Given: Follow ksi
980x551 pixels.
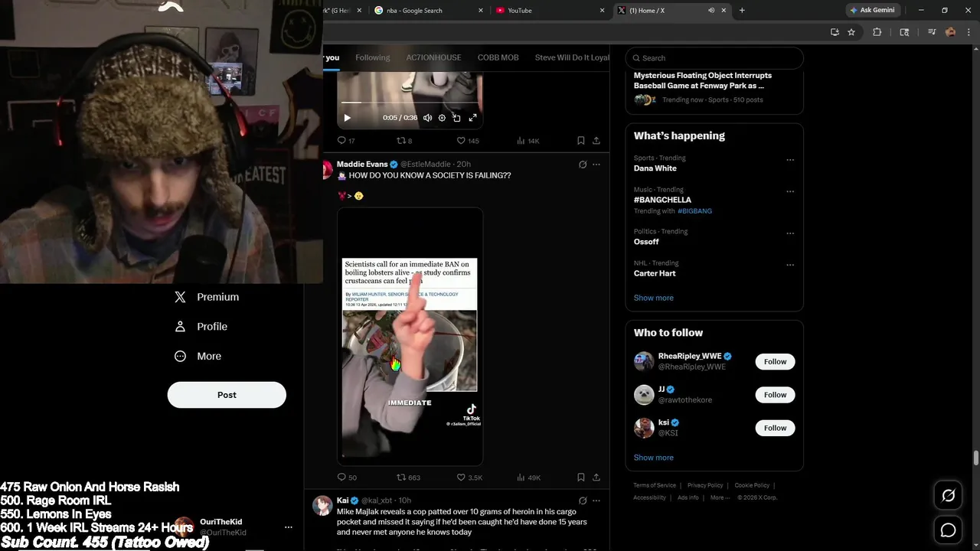Looking at the screenshot, I should coord(775,428).
